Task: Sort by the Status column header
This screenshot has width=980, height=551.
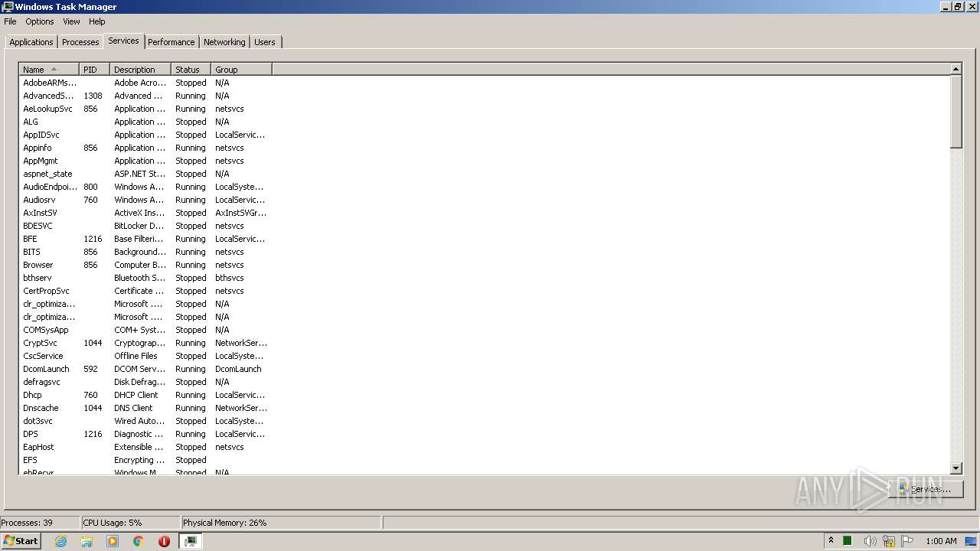Action: 191,70
